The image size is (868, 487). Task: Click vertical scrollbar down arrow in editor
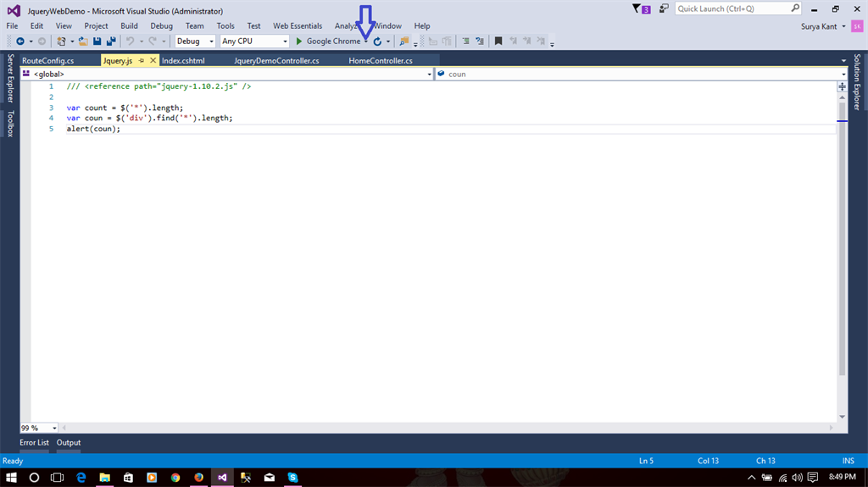(842, 417)
